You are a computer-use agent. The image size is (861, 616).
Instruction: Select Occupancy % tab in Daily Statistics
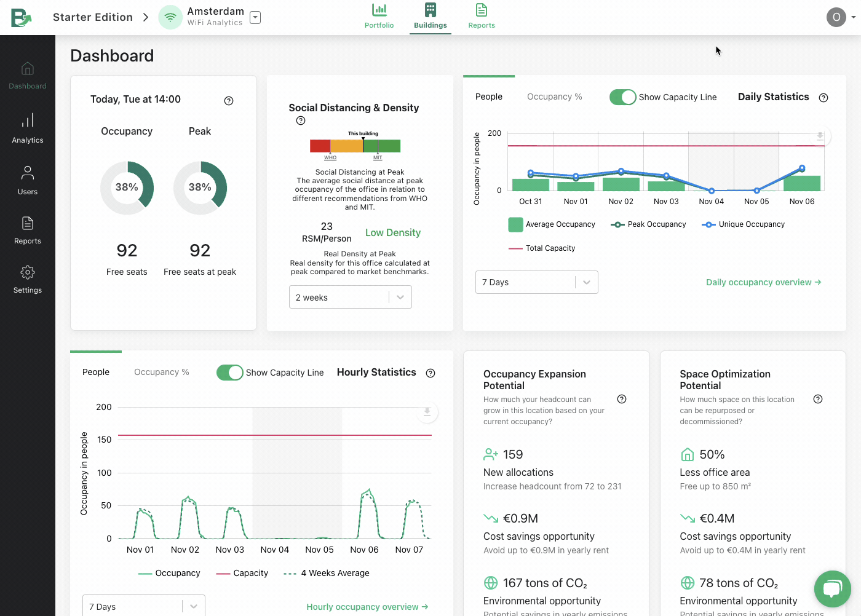click(x=554, y=97)
